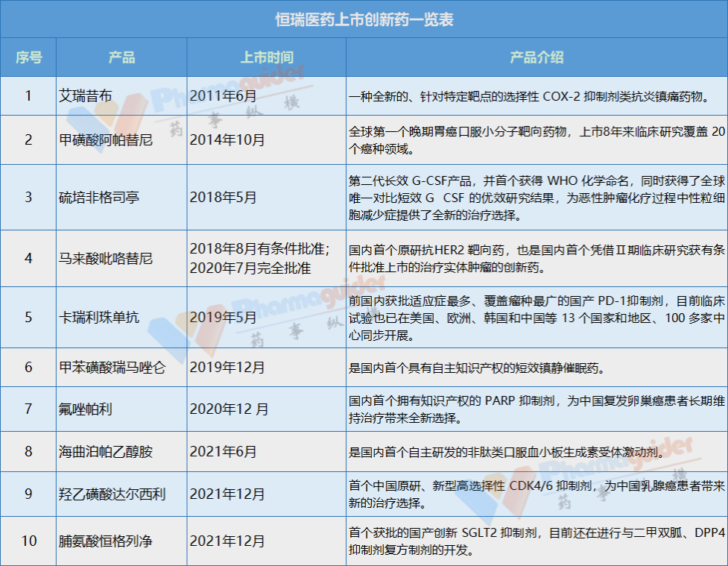Select the 硫培非格司亭 product cell
This screenshot has width=728, height=566.
point(99,198)
